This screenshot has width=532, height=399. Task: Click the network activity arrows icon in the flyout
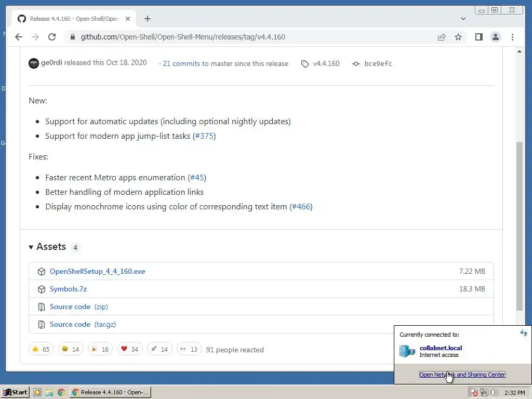(x=524, y=333)
